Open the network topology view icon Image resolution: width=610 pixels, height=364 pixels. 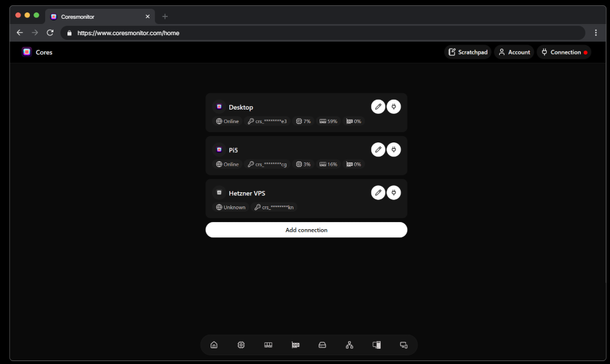(349, 345)
